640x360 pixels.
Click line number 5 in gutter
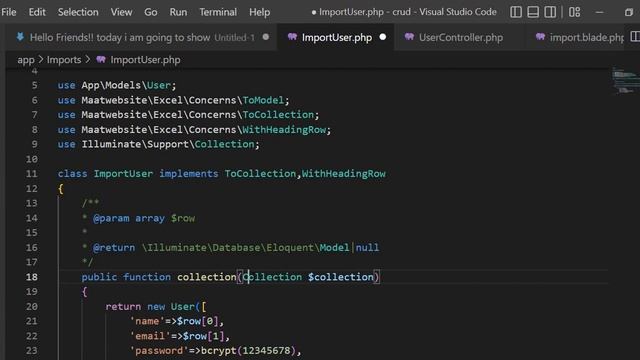(34, 85)
